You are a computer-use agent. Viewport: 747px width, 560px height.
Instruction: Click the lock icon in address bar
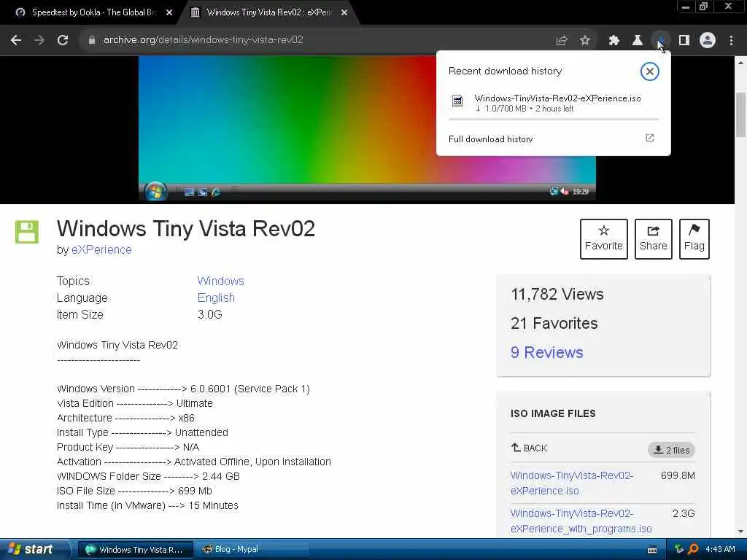92,40
